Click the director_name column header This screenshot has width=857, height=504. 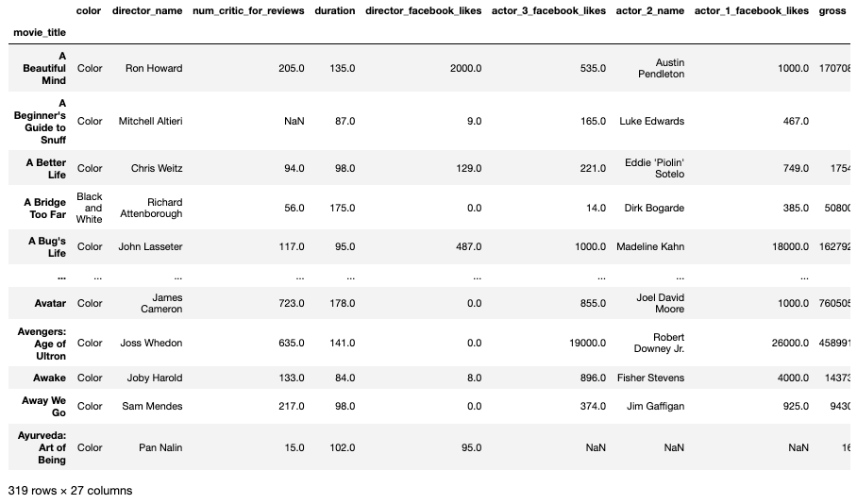(x=147, y=11)
